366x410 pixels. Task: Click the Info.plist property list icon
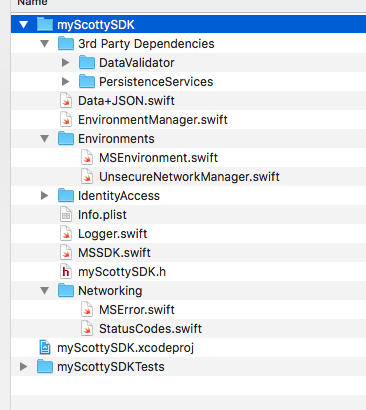66,214
